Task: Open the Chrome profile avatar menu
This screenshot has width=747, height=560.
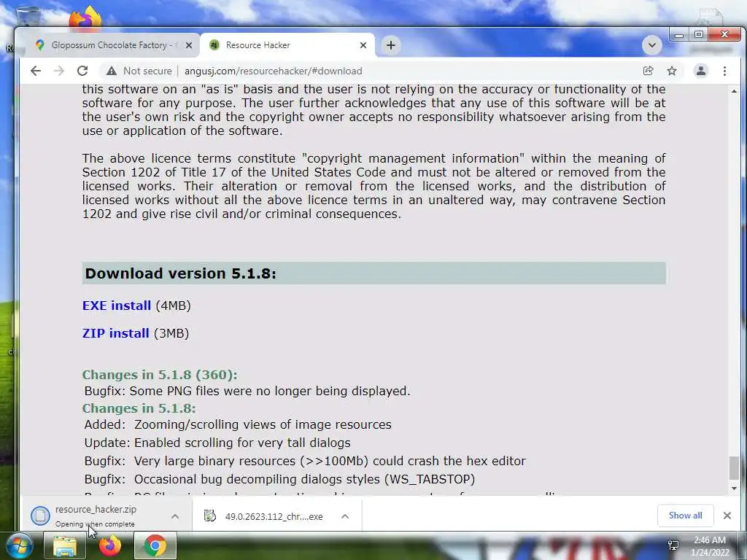Action: click(x=701, y=71)
